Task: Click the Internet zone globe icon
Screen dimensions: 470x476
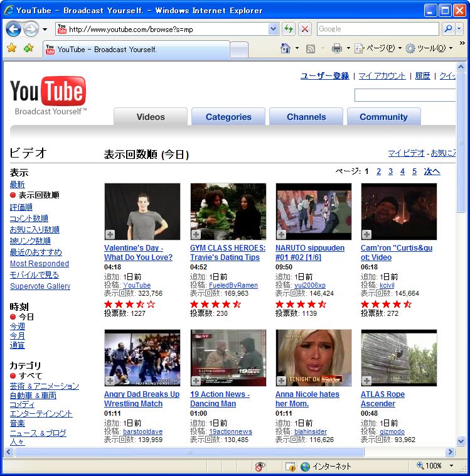Action: (305, 467)
